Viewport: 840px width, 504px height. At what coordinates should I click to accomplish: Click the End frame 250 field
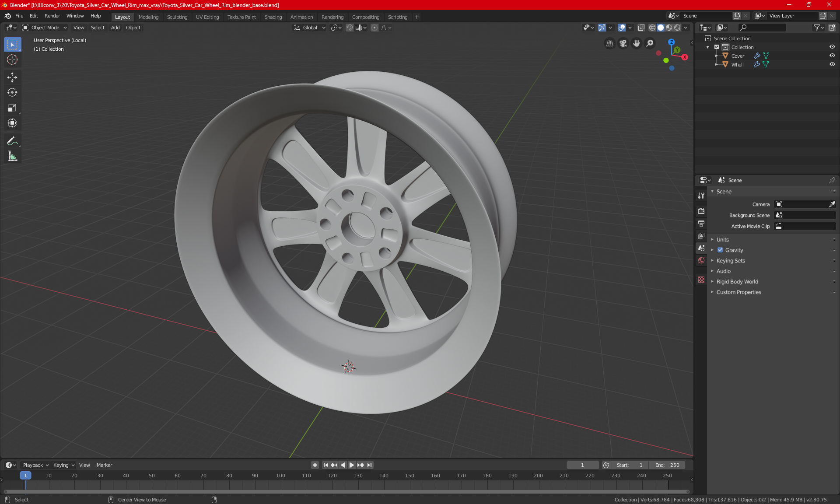tap(667, 465)
